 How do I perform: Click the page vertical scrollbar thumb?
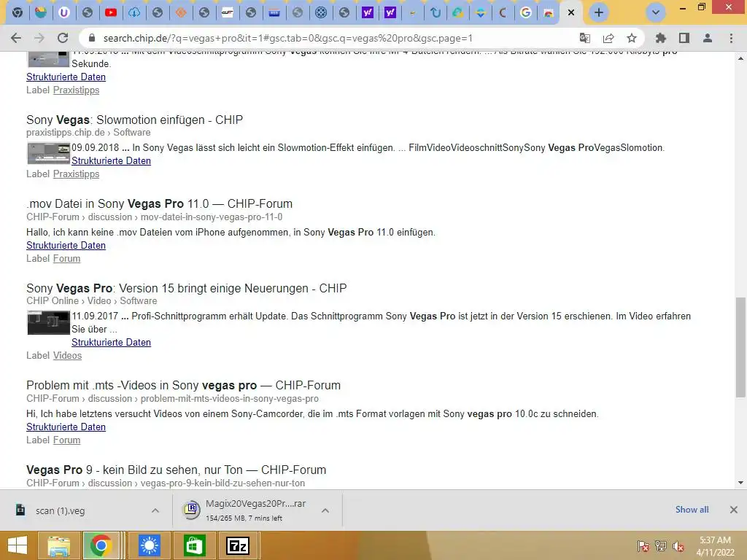click(x=740, y=347)
